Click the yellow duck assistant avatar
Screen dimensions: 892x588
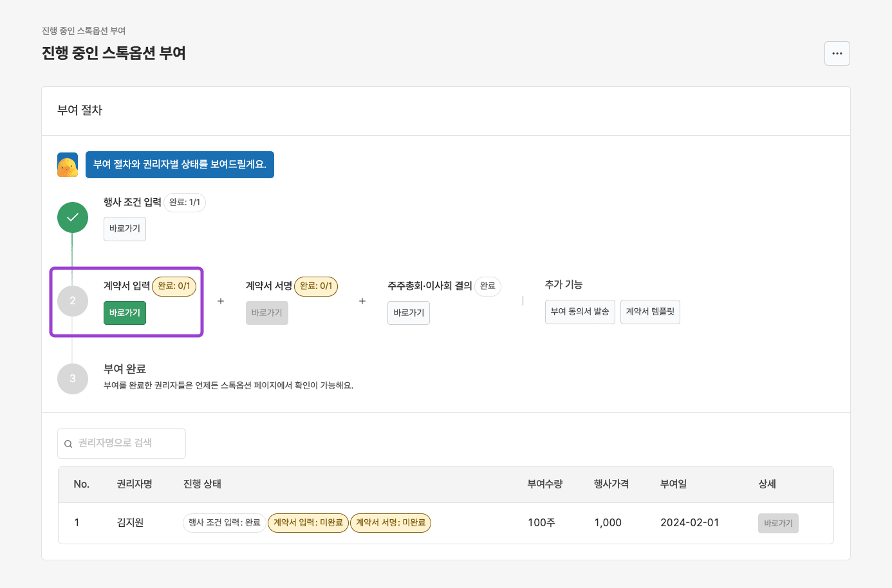[x=68, y=165]
